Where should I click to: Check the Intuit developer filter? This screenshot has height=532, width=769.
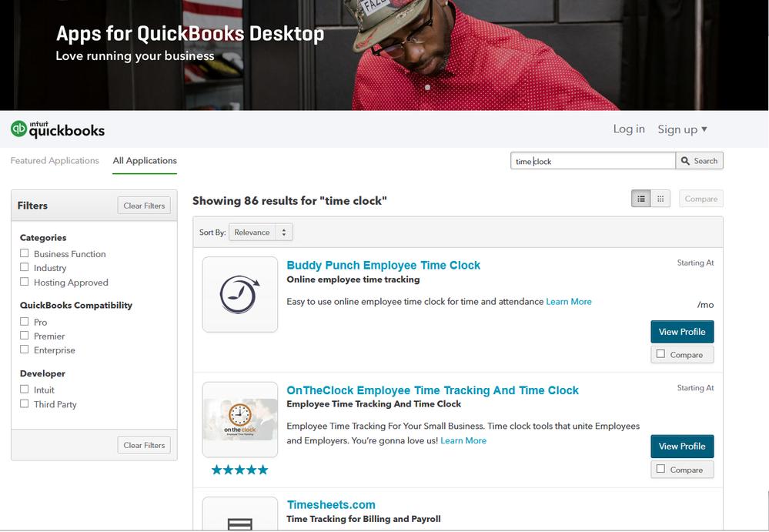click(x=24, y=390)
